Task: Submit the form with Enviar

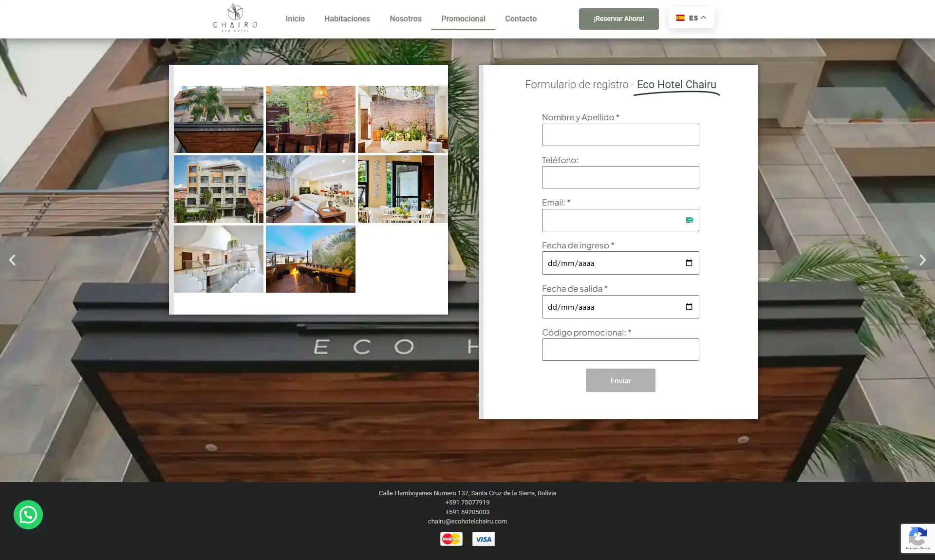Action: [x=620, y=380]
